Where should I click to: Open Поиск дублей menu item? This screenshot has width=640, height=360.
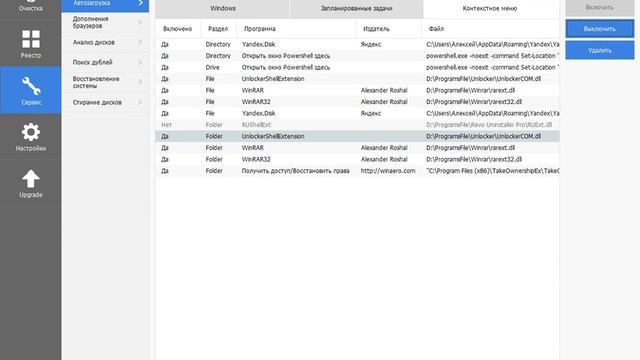(x=105, y=62)
